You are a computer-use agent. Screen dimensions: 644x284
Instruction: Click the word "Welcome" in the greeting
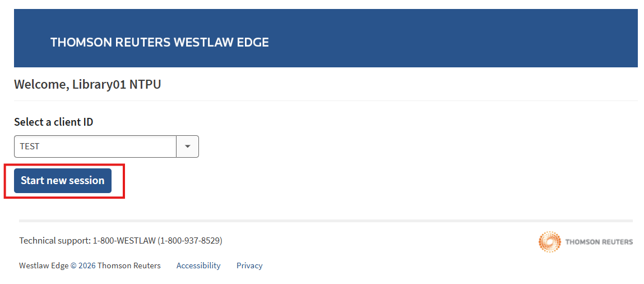click(x=41, y=85)
